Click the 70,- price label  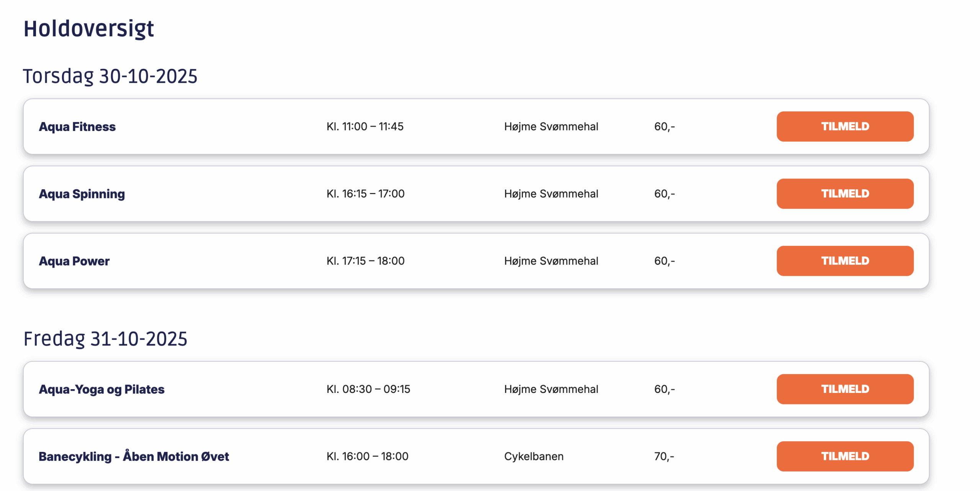click(664, 456)
